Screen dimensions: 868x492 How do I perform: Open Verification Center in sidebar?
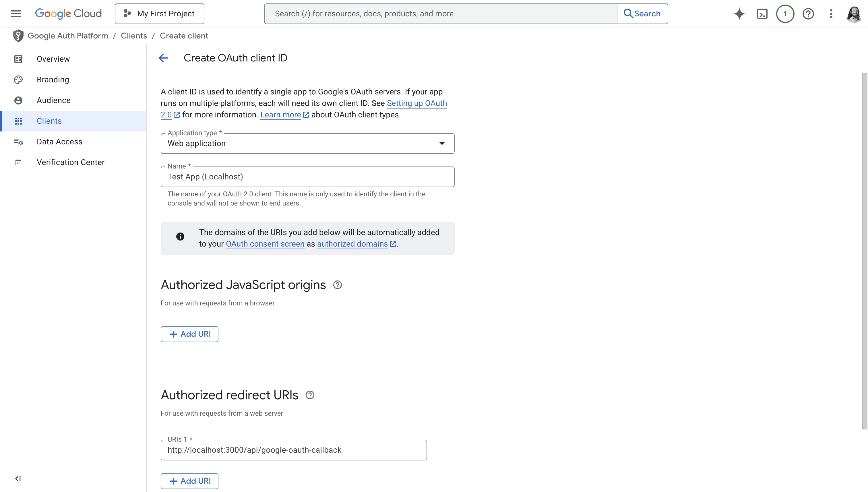coord(71,162)
